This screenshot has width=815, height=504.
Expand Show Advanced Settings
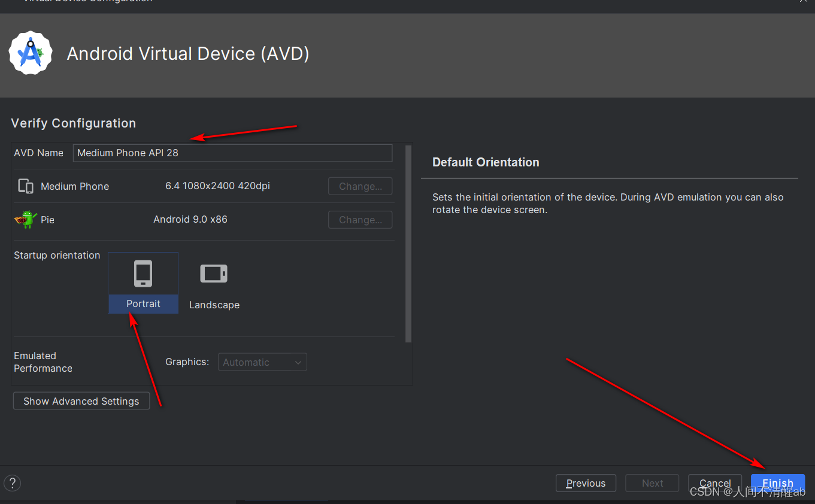click(x=81, y=400)
